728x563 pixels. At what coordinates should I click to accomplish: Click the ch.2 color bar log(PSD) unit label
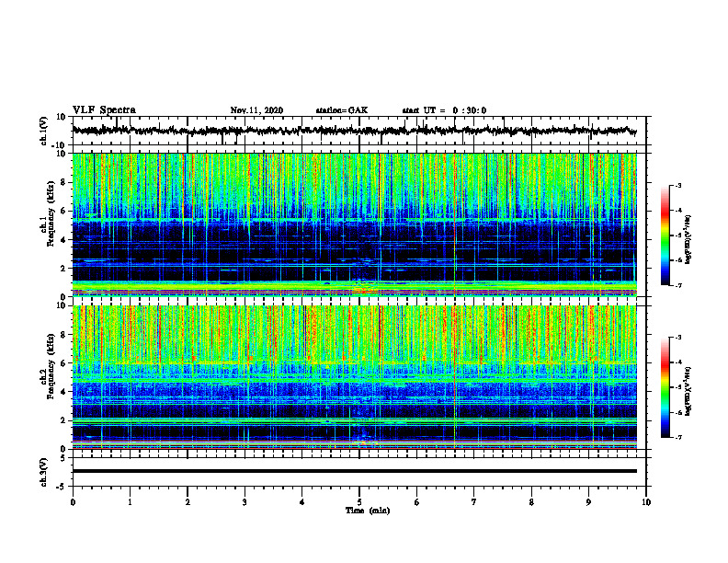[688, 391]
